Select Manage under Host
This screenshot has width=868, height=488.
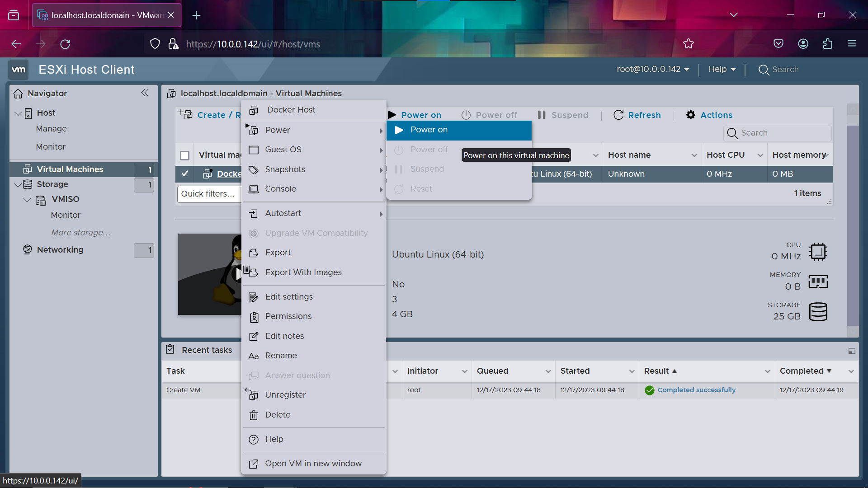click(51, 129)
